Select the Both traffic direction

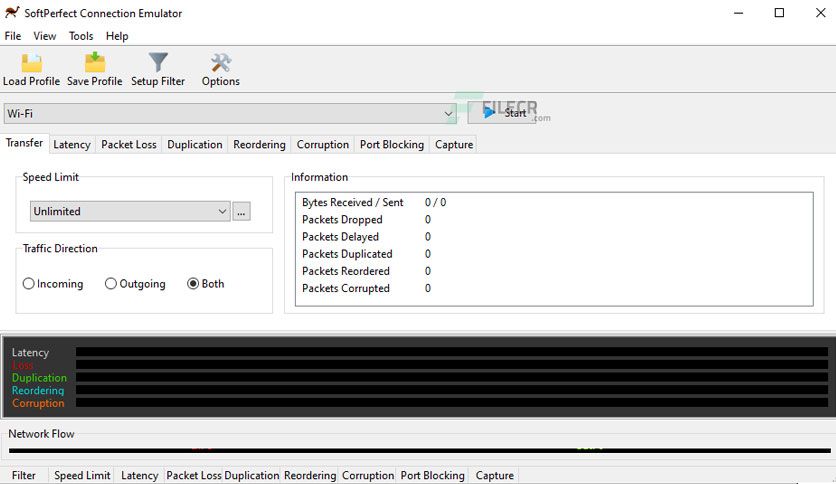(206, 284)
